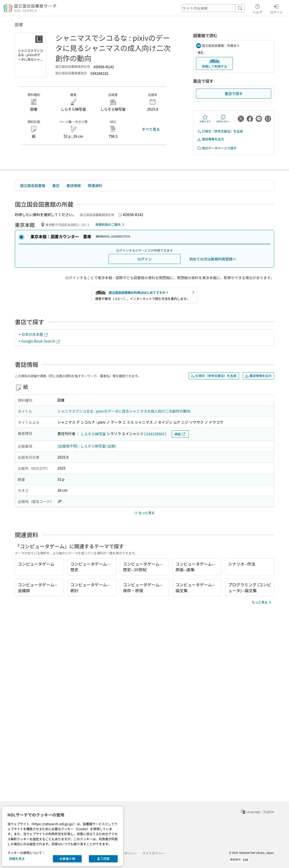Viewport: 289px width, 868px height.
Task: Click the site search input field
Action: tap(208, 8)
